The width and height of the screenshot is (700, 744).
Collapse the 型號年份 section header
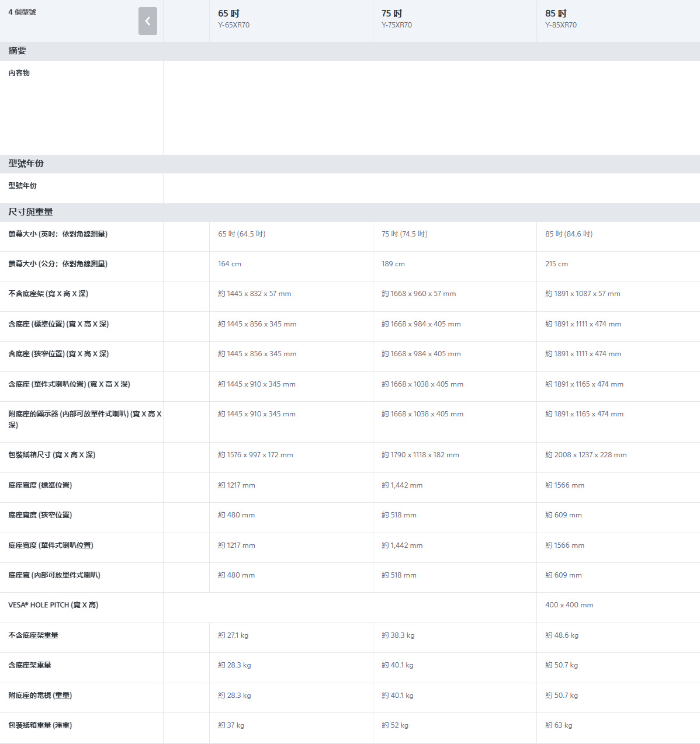tap(26, 164)
